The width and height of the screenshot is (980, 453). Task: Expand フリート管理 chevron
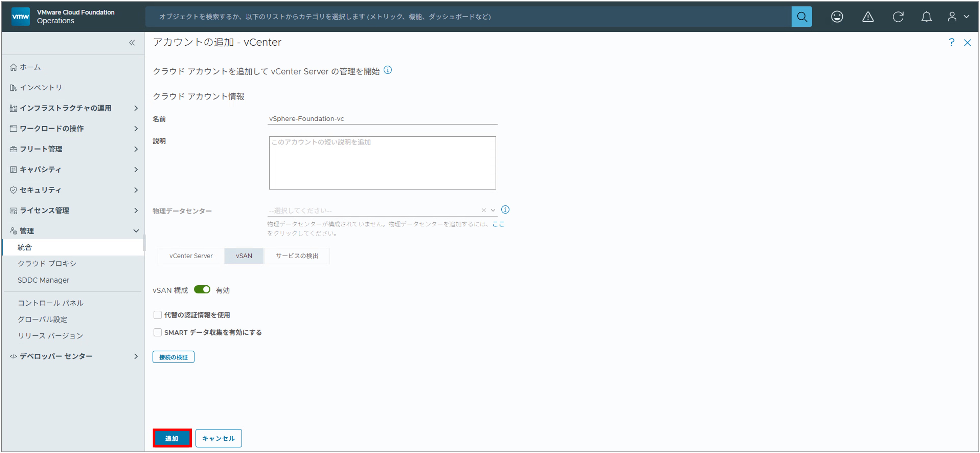136,149
